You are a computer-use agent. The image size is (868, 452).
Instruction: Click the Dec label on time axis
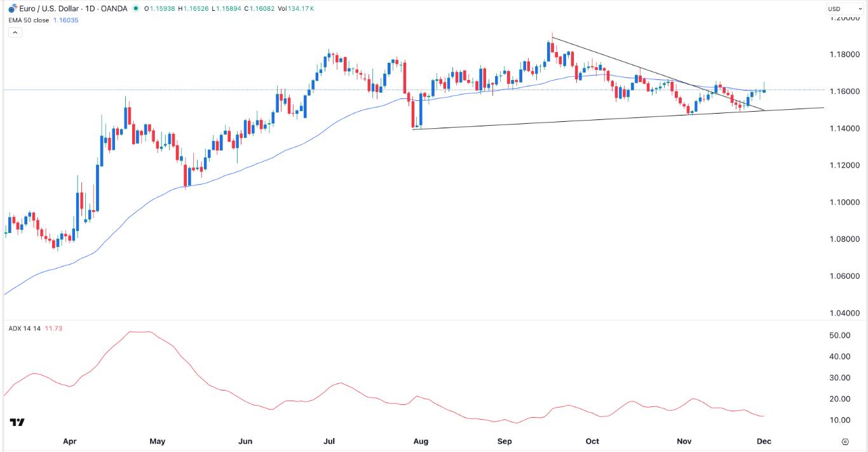point(764,441)
